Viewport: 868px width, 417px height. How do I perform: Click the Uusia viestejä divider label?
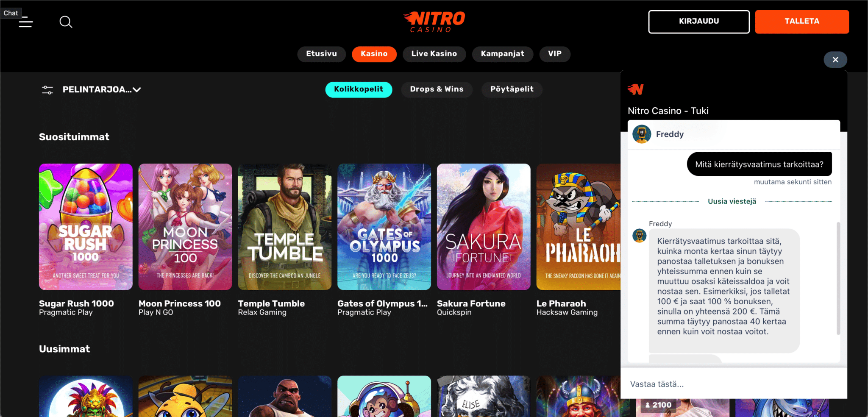pos(732,201)
